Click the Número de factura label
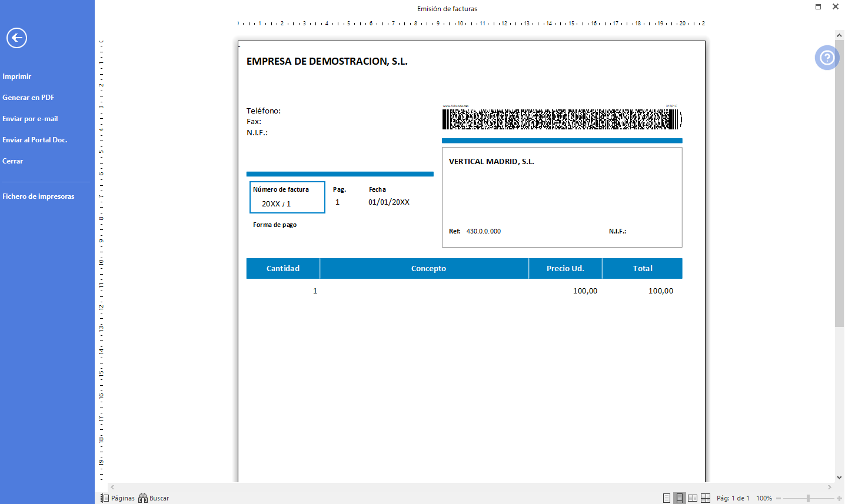This screenshot has width=845, height=504. click(x=281, y=189)
